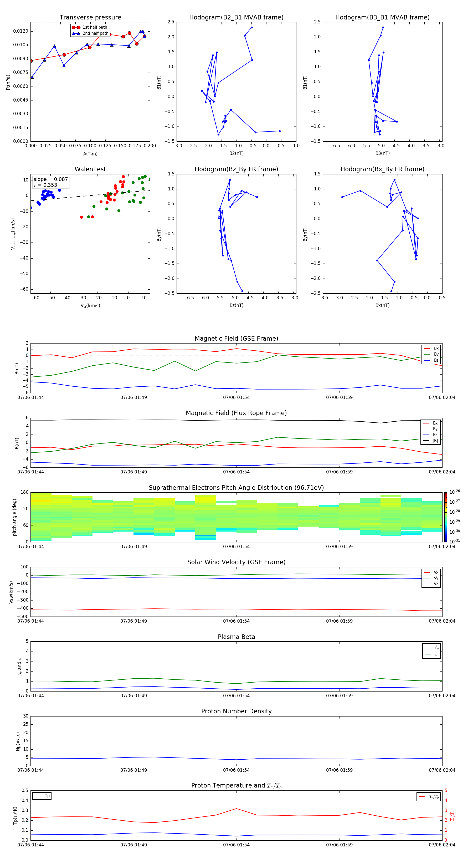Click the "A(T·m)" x-axis label
This screenshot has height=868, width=473.
[90, 154]
